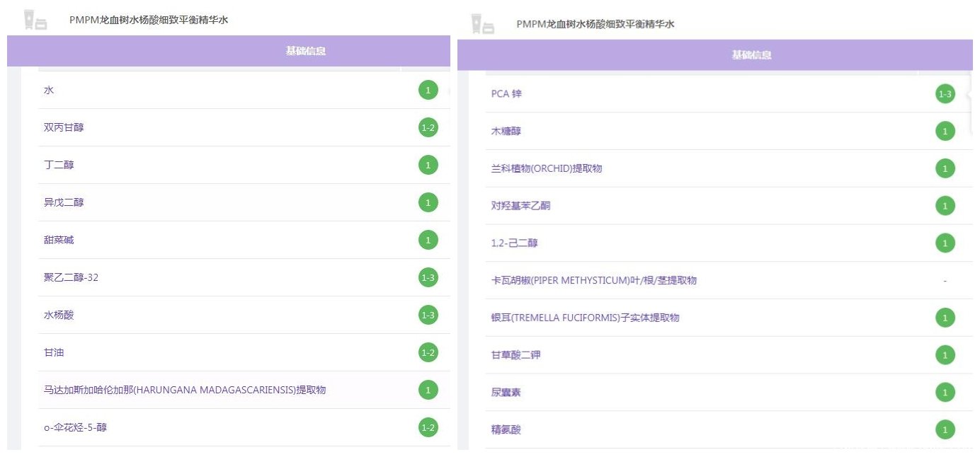Click the green safety badge beside 水

428,91
